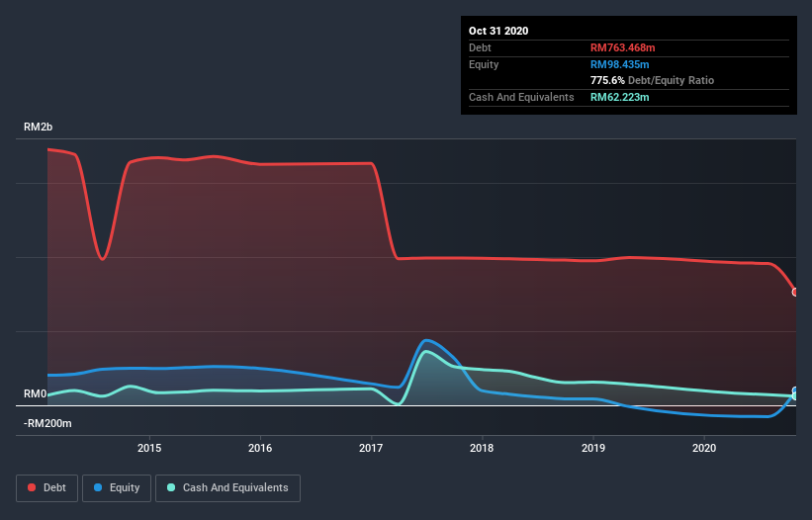The width and height of the screenshot is (812, 520).
Task: Click the Debt end-of-line data point marker
Action: [x=795, y=293]
